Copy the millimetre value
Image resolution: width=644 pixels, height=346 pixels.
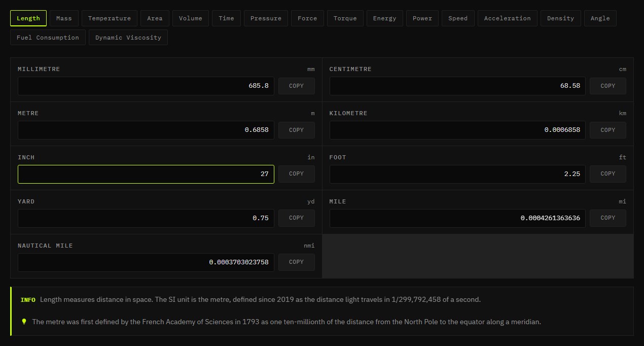tap(297, 86)
